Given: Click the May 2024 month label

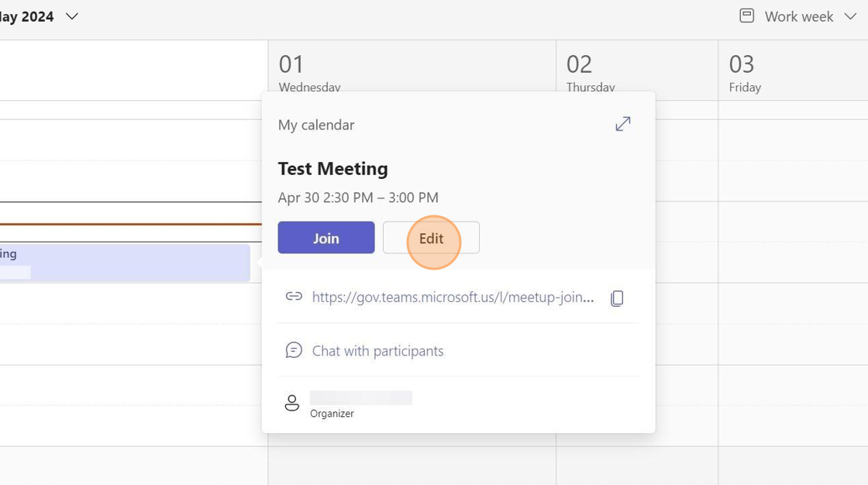Looking at the screenshot, I should [28, 16].
